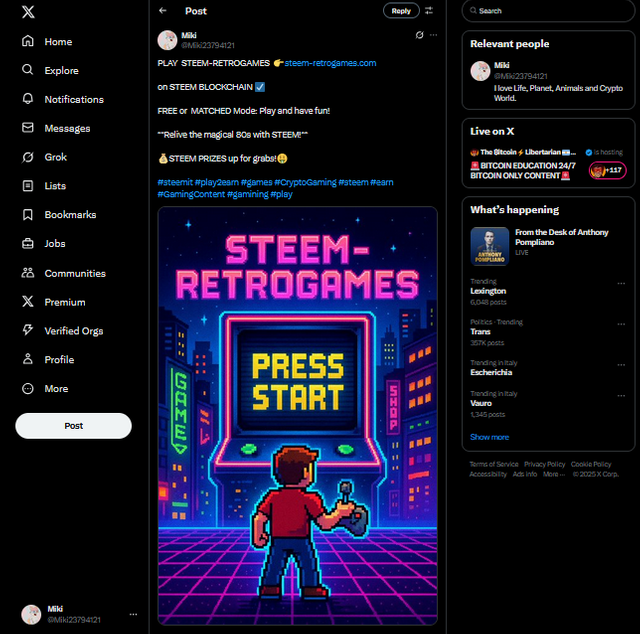Open From the Desk of Anthony Pompliano

point(562,237)
